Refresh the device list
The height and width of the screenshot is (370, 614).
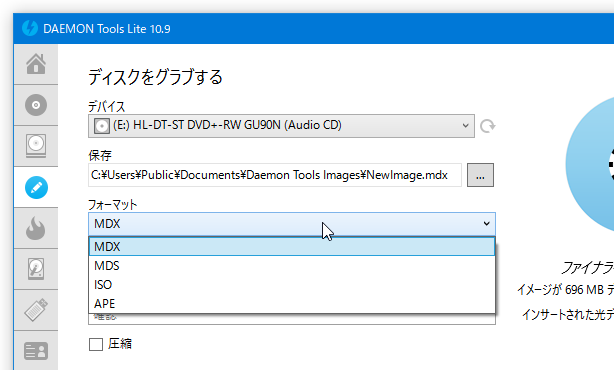click(488, 126)
